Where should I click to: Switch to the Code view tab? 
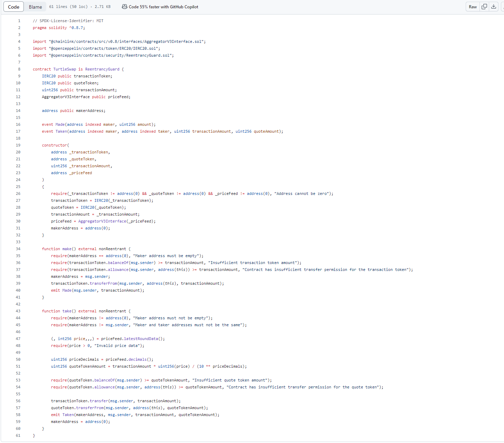point(14,7)
